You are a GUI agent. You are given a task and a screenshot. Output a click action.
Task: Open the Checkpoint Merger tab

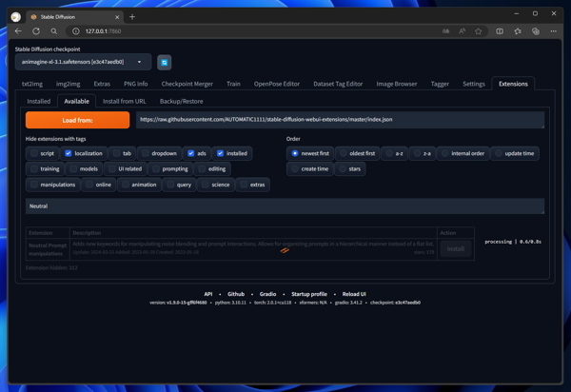pyautogui.click(x=187, y=84)
